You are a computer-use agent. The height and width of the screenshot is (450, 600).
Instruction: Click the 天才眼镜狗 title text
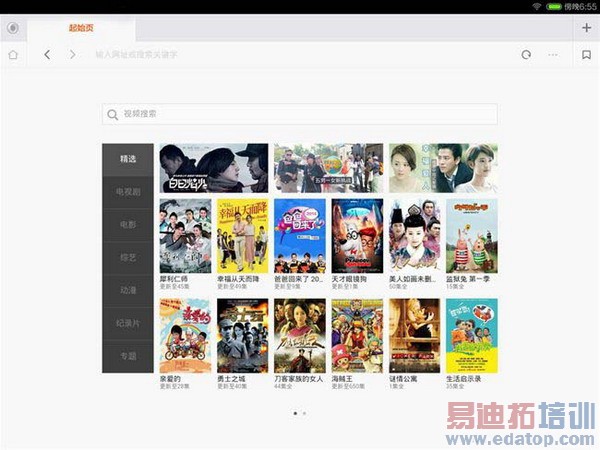coord(349,279)
